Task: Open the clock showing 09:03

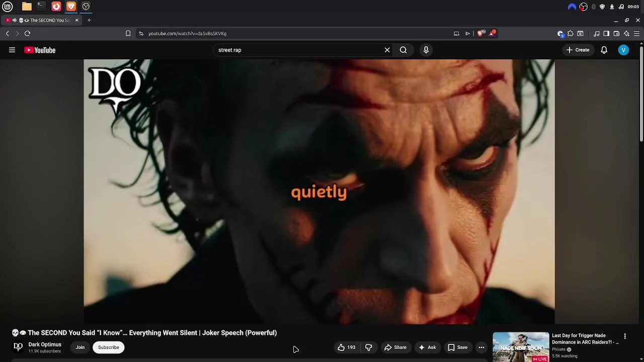Action: [x=633, y=7]
